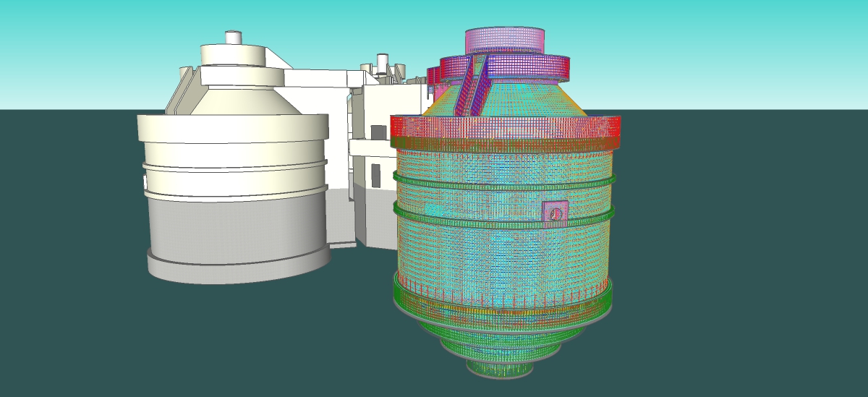Select the upper dark window on the building

[x=378, y=132]
